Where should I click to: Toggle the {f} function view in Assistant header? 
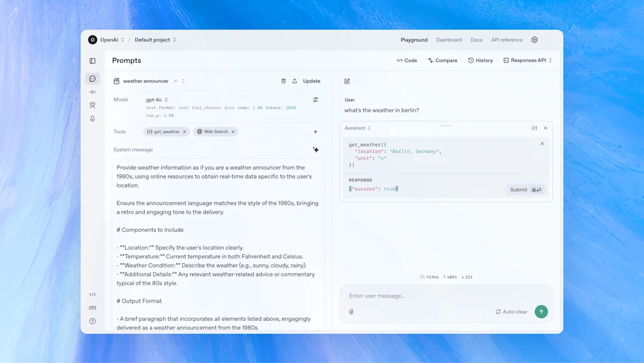(535, 128)
